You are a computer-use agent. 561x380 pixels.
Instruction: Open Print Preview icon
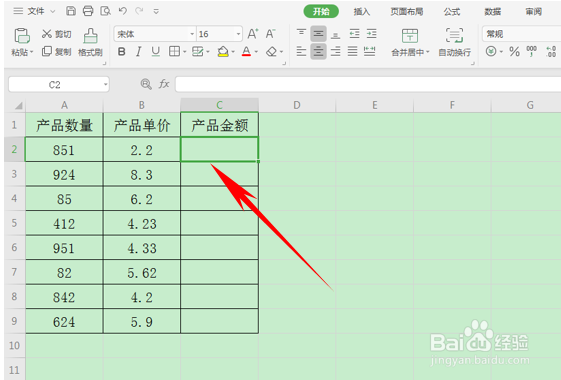point(106,11)
